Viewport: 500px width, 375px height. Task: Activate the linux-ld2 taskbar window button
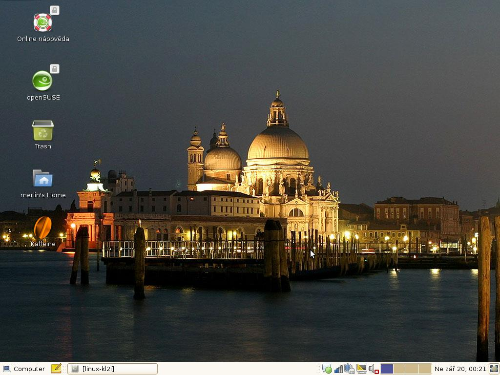pyautogui.click(x=112, y=369)
